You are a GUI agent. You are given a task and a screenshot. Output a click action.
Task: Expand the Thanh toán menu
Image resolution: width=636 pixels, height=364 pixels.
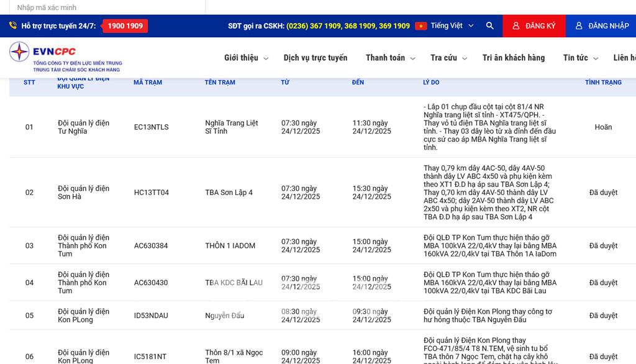pyautogui.click(x=390, y=58)
